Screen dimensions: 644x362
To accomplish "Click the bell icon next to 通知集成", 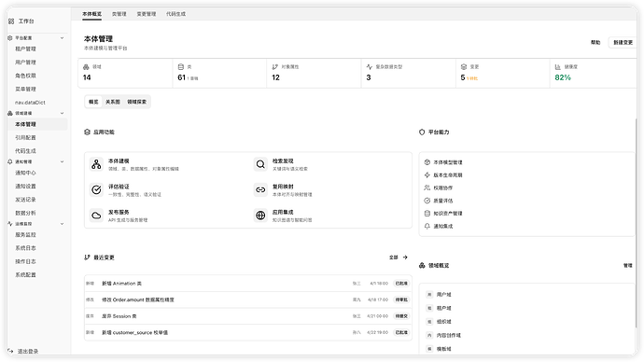I will [x=427, y=226].
